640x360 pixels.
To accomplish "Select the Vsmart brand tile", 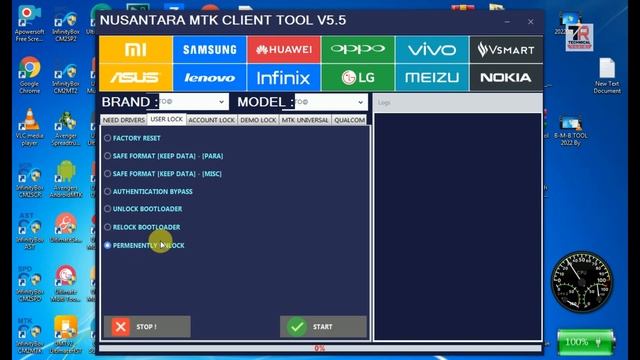I will (x=506, y=49).
